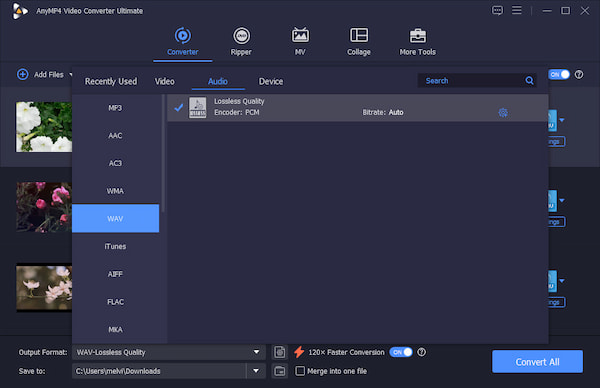Select WAV format in list
This screenshot has height=388, width=600.
point(116,218)
